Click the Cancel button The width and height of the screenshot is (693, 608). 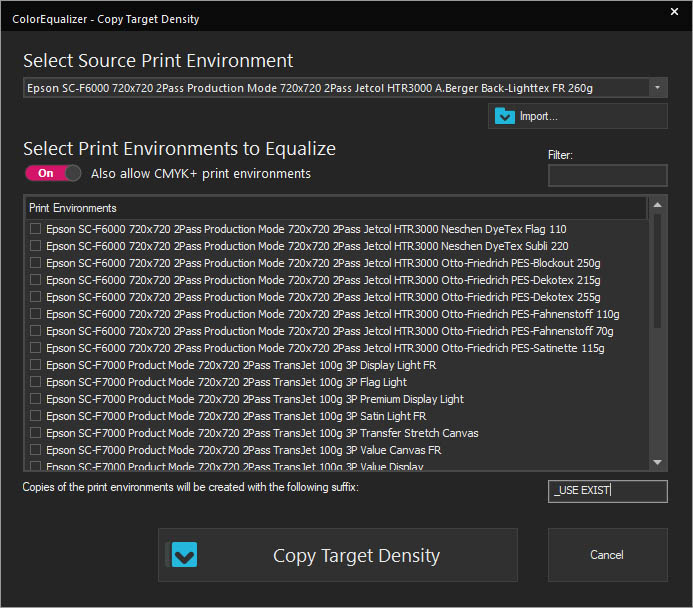pos(608,555)
